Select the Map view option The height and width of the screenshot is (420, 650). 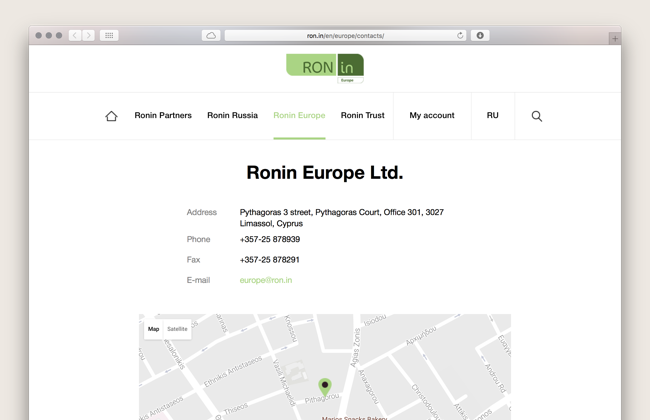pos(154,329)
